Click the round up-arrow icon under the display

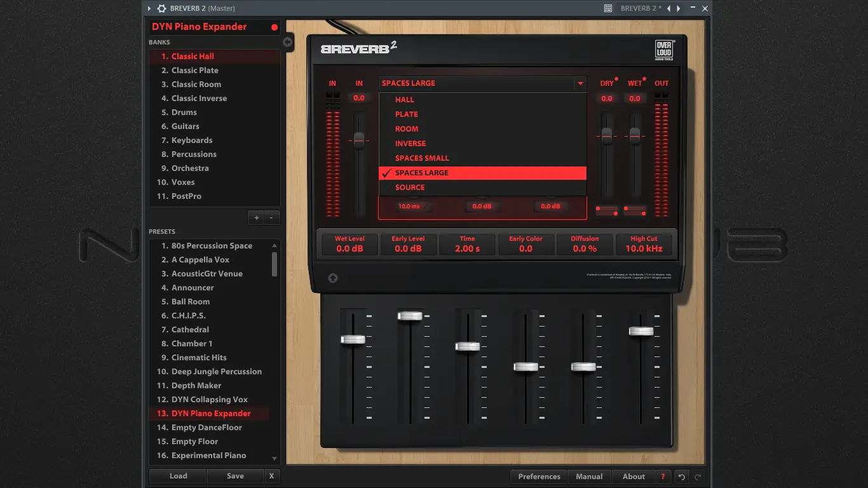pos(332,278)
